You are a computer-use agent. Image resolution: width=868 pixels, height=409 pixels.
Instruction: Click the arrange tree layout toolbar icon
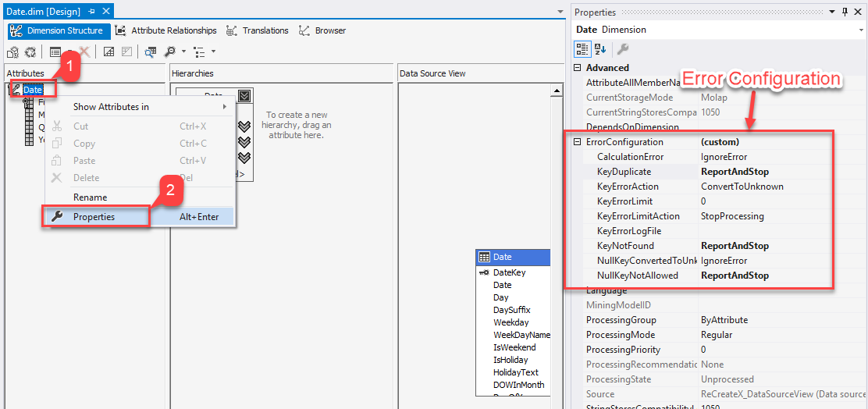pos(199,52)
